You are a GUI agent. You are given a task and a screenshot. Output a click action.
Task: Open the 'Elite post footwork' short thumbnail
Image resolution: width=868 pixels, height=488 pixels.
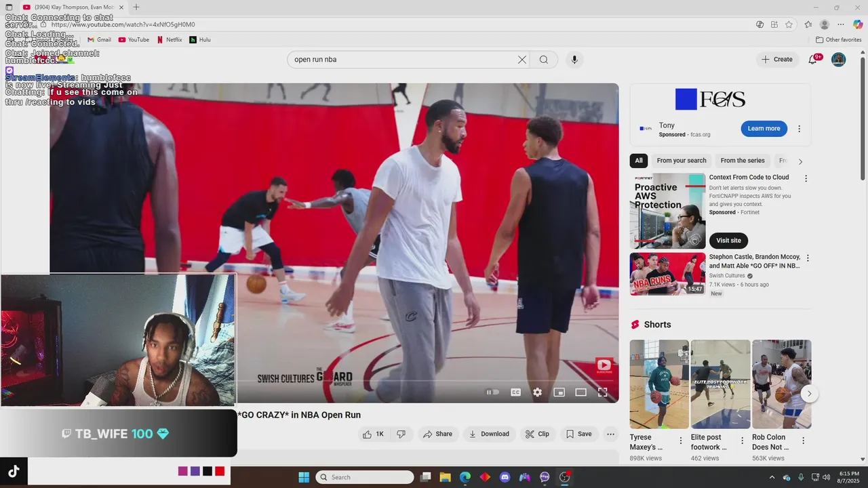tap(720, 384)
